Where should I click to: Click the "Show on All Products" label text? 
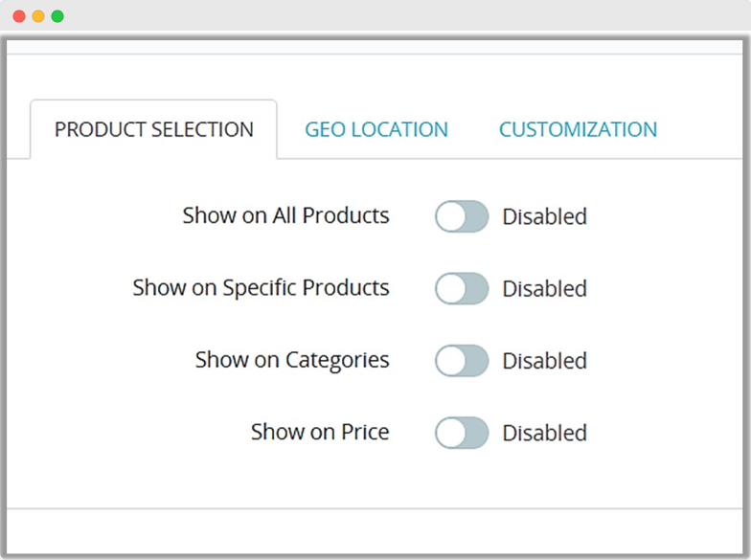(285, 216)
